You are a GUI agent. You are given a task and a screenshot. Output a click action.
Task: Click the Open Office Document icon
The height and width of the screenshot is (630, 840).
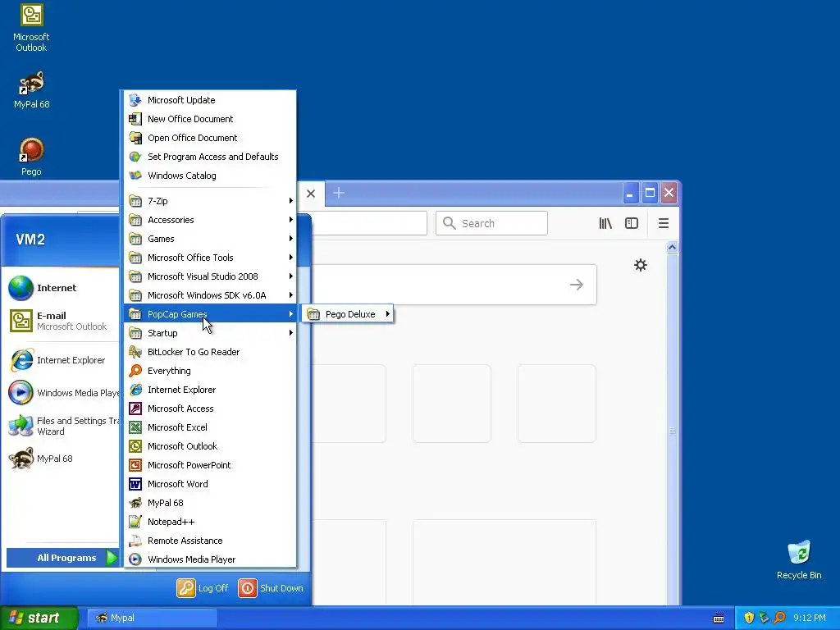click(x=135, y=138)
